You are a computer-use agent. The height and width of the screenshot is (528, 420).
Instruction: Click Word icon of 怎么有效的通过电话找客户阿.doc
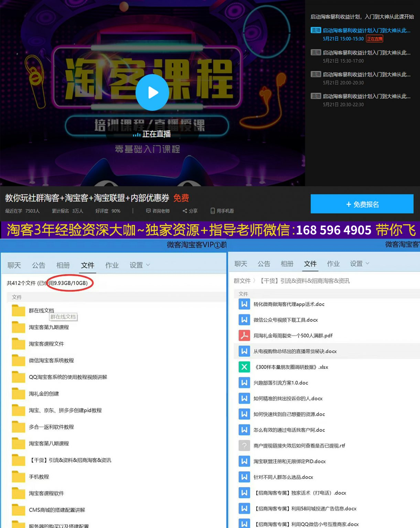pos(244,430)
